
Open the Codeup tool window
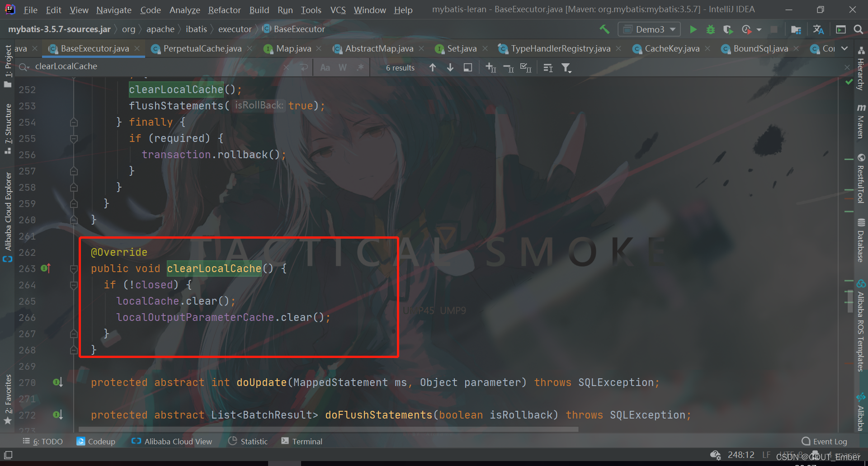[96, 441]
